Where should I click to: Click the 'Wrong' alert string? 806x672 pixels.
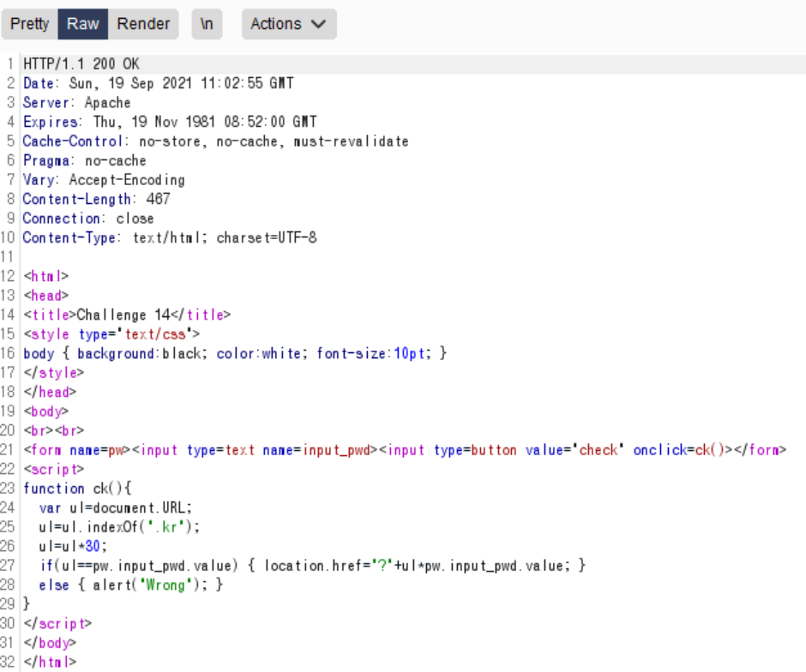[x=165, y=585]
